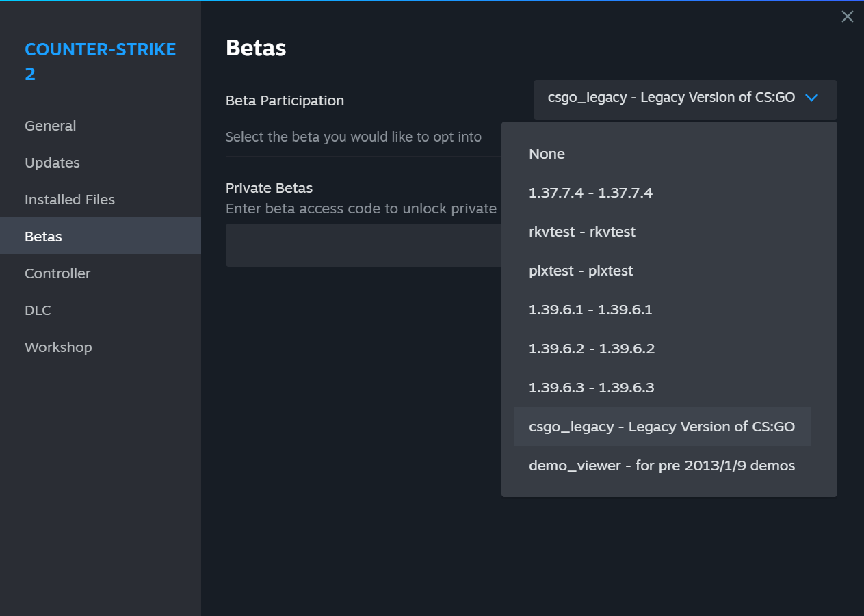864x616 pixels.
Task: Select None in the beta list
Action: click(547, 154)
